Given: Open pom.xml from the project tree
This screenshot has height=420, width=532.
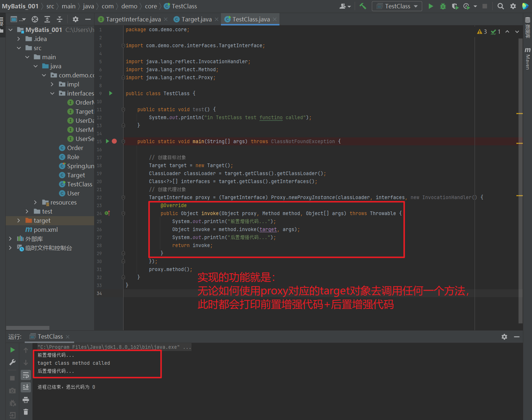Looking at the screenshot, I should [45, 230].
